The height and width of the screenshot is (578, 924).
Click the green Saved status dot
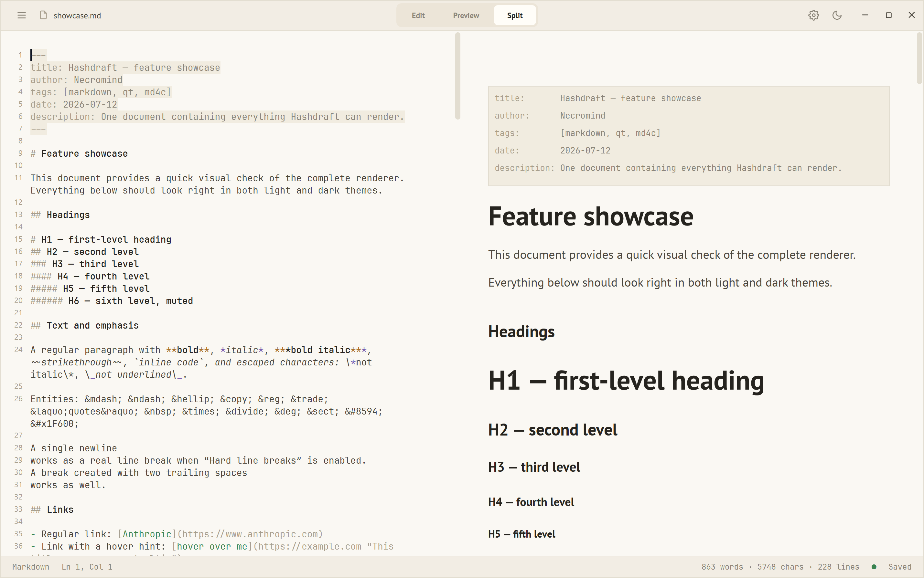tap(874, 567)
